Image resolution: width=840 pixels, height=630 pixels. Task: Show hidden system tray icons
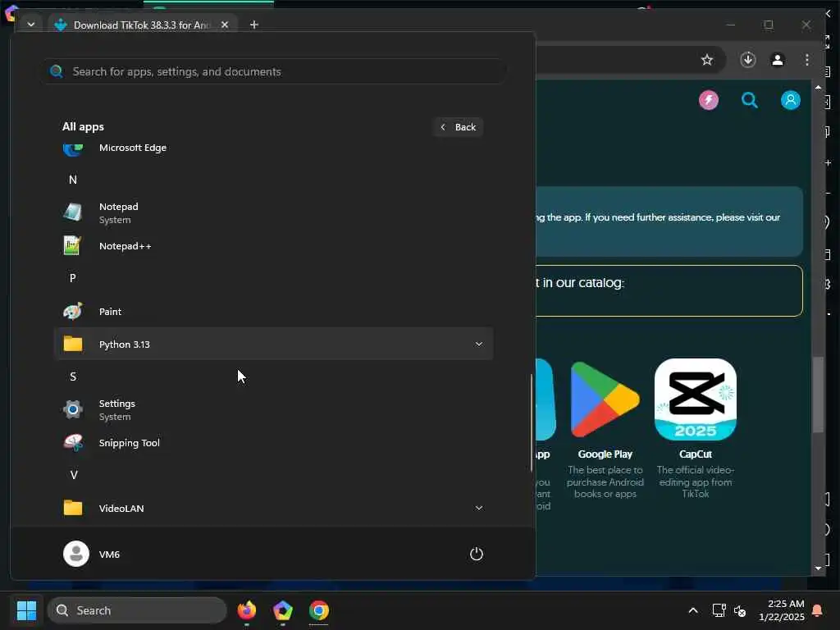point(692,610)
